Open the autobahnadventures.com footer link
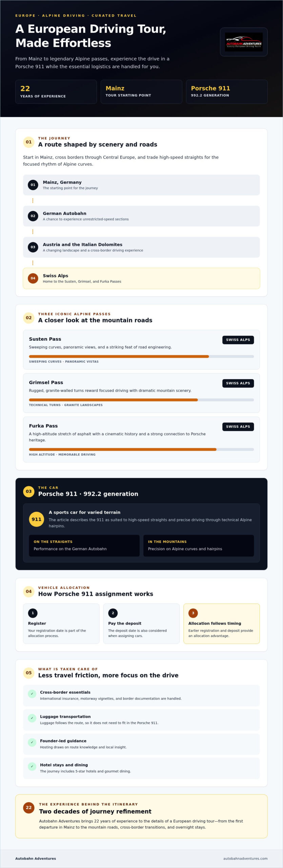The height and width of the screenshot is (868, 283). pyautogui.click(x=245, y=859)
